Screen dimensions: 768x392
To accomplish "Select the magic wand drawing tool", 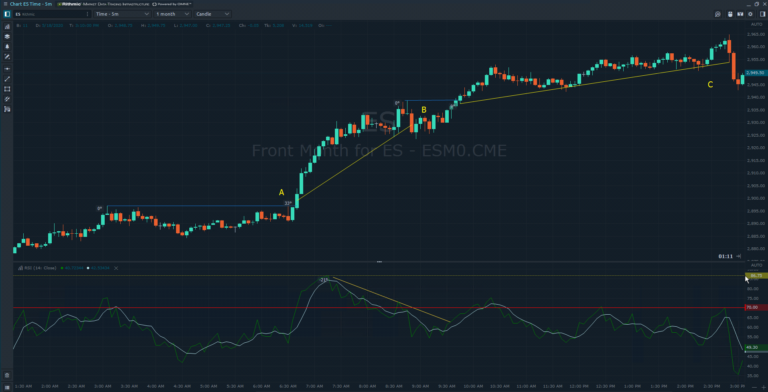I will click(7, 57).
